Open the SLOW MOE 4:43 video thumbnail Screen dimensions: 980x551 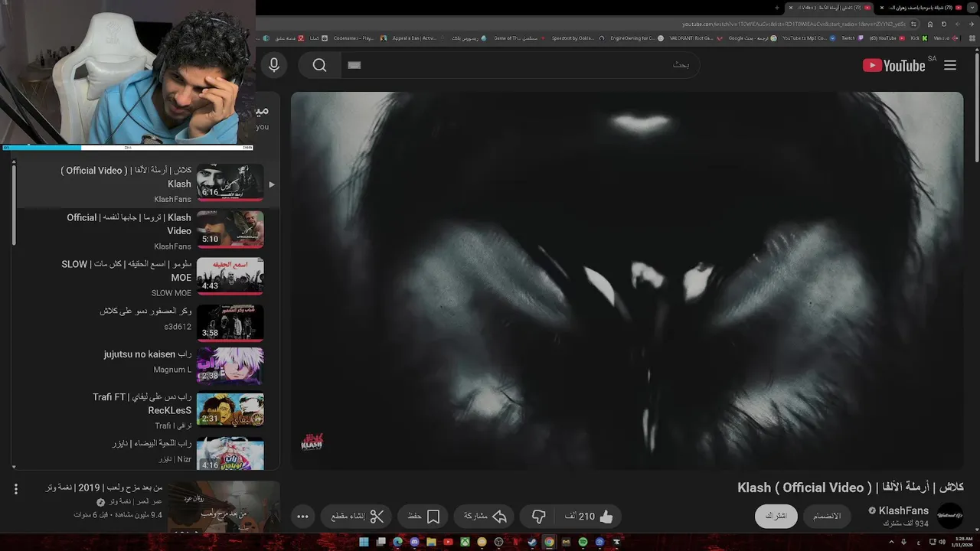pyautogui.click(x=230, y=276)
